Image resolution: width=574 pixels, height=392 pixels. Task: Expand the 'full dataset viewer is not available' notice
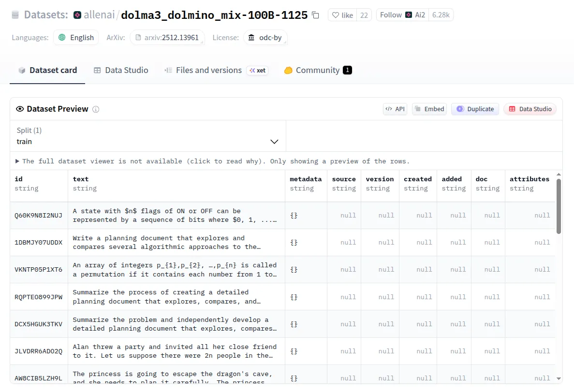[212, 161]
